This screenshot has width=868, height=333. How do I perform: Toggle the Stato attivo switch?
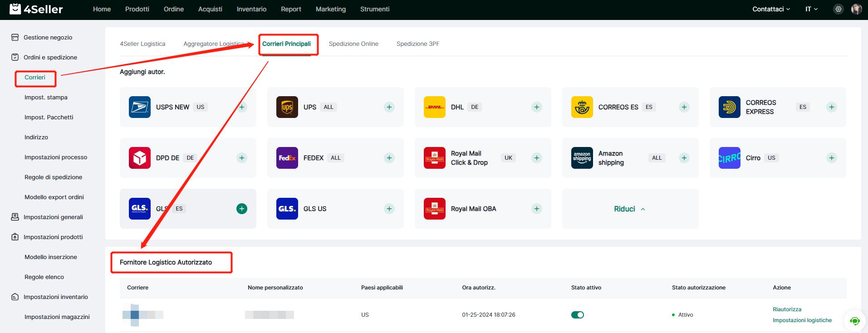point(578,315)
